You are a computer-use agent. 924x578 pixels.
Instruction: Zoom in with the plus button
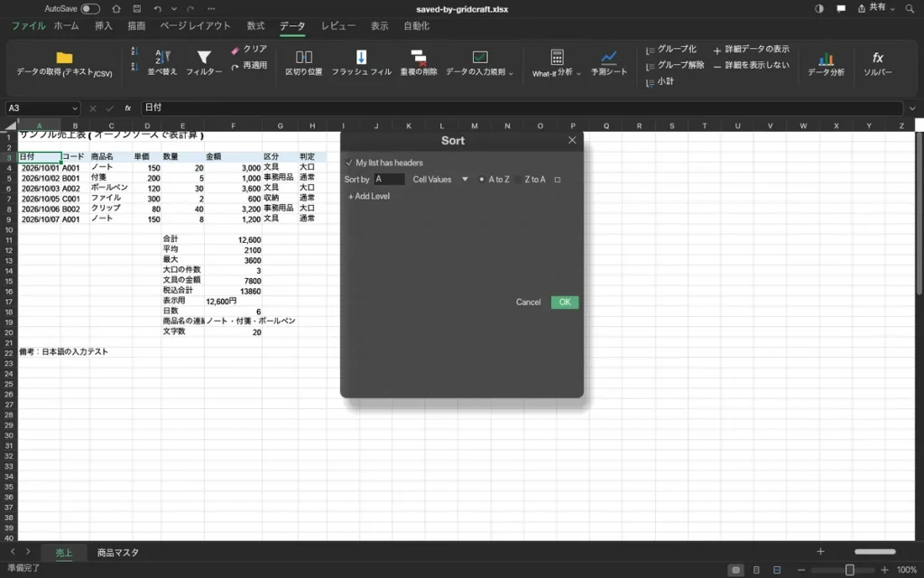pyautogui.click(x=884, y=570)
